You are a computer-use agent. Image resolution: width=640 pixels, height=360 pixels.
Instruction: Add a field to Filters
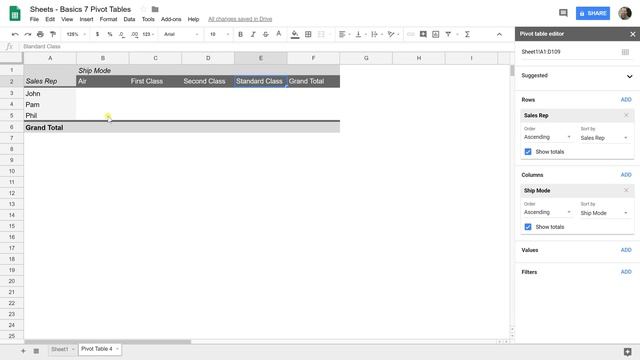[626, 272]
